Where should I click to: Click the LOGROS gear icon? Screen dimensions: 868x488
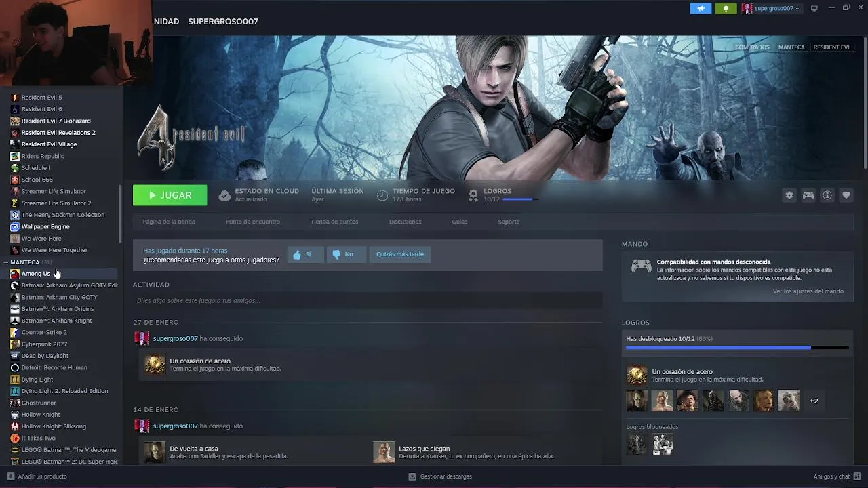(x=473, y=196)
